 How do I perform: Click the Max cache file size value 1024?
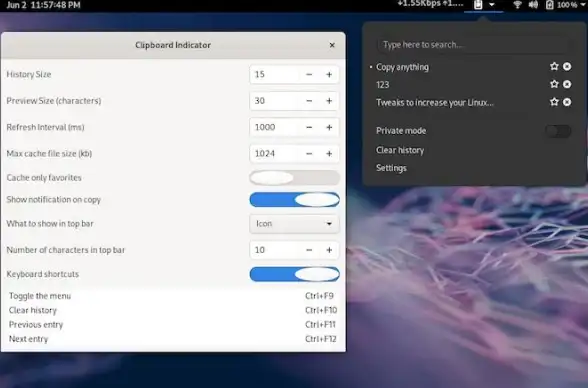(x=274, y=154)
